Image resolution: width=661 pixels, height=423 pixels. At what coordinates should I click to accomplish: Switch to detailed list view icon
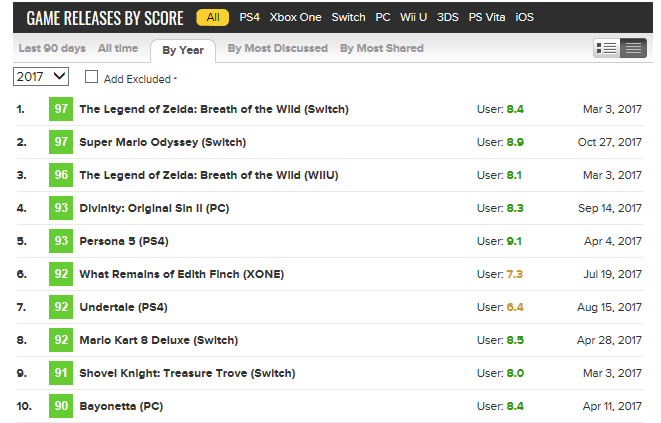(606, 48)
